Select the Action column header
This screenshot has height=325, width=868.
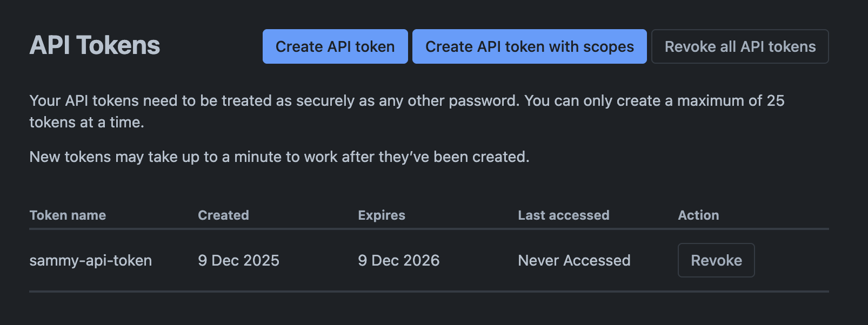(x=698, y=215)
